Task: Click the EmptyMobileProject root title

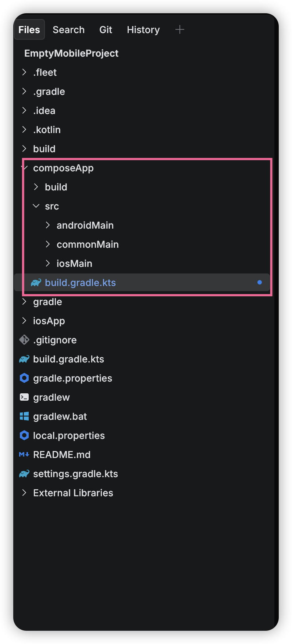Action: tap(71, 53)
